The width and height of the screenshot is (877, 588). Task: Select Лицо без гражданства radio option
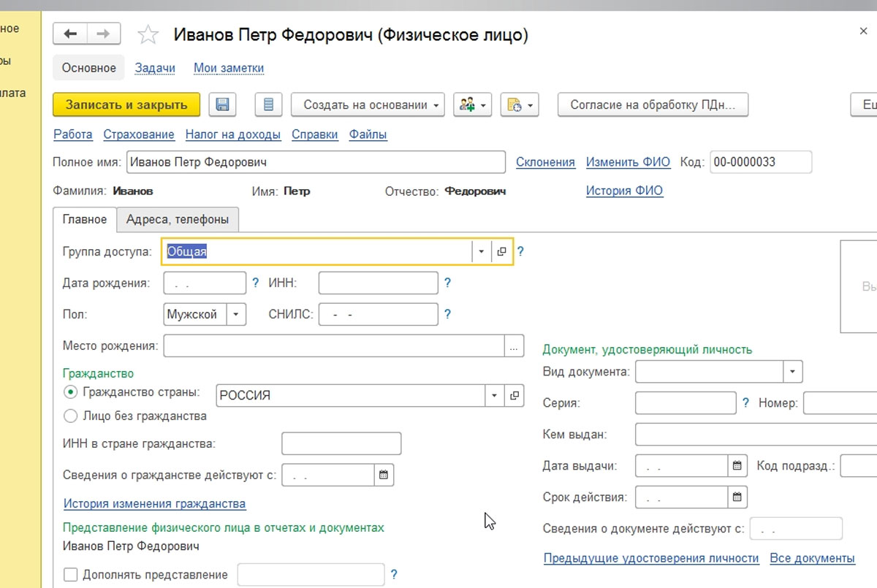coord(71,416)
